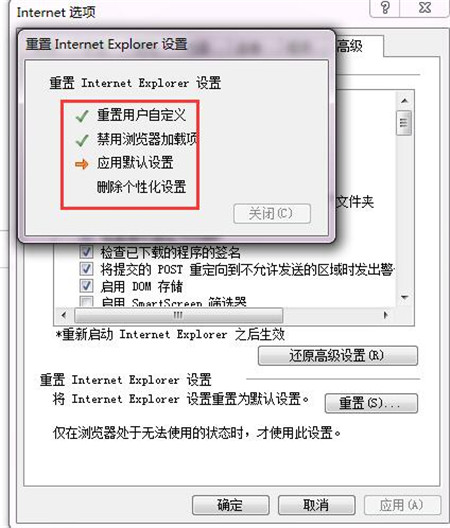Open the 重置(S)... dialog button

(x=371, y=403)
